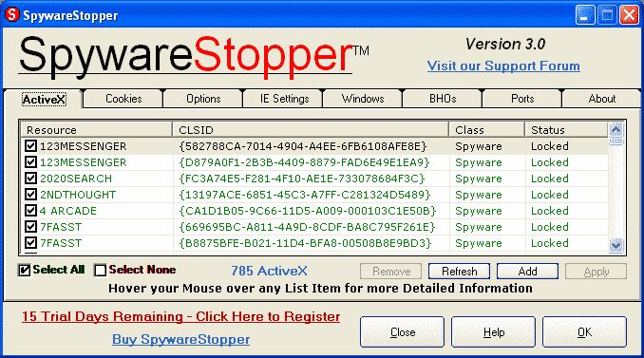This screenshot has height=358, width=644.
Task: Click the Remove button
Action: 391,272
